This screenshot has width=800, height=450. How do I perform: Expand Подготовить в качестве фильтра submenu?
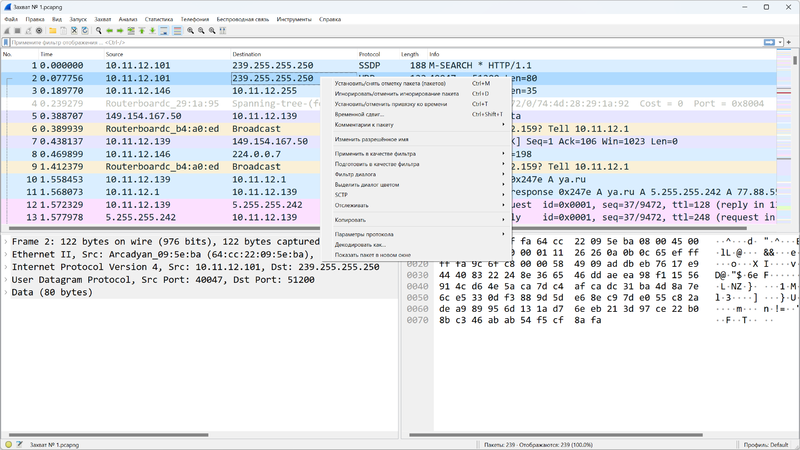pos(416,164)
